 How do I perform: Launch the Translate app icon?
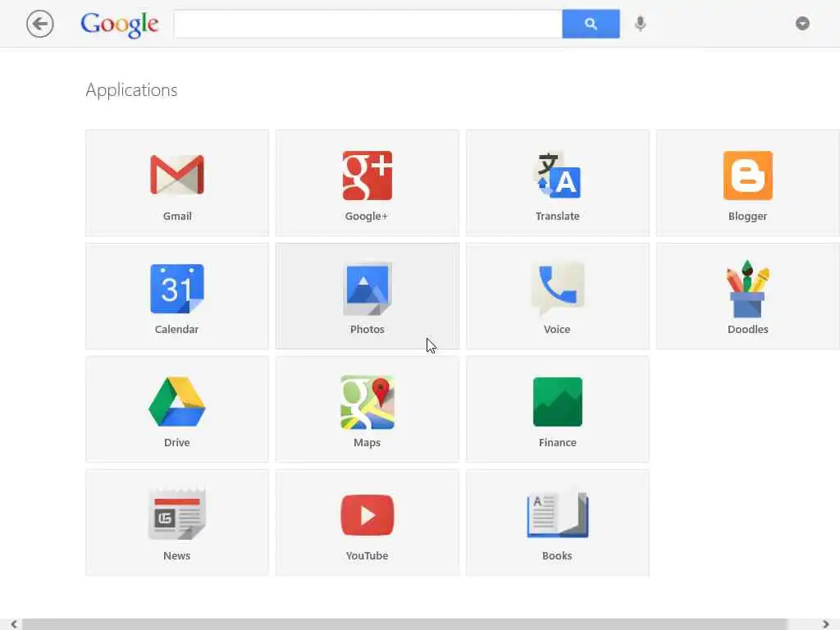tap(558, 176)
